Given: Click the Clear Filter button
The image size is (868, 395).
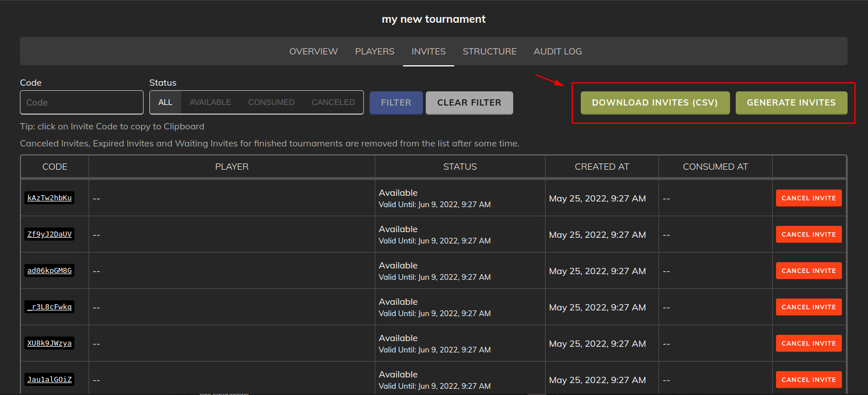Looking at the screenshot, I should click(469, 103).
